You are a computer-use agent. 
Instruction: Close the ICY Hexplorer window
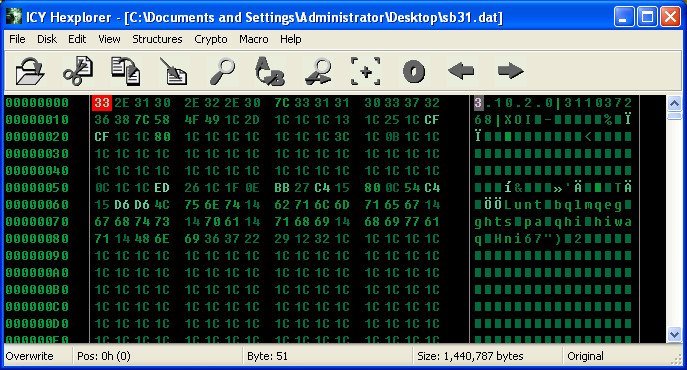coord(670,17)
